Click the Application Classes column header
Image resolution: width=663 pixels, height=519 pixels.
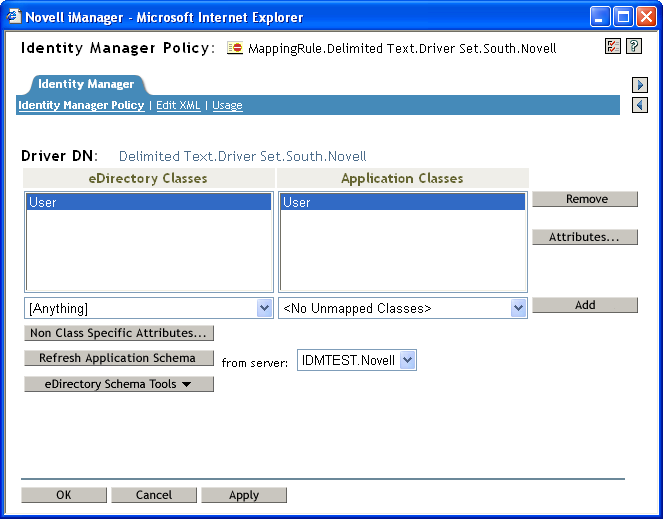point(402,178)
